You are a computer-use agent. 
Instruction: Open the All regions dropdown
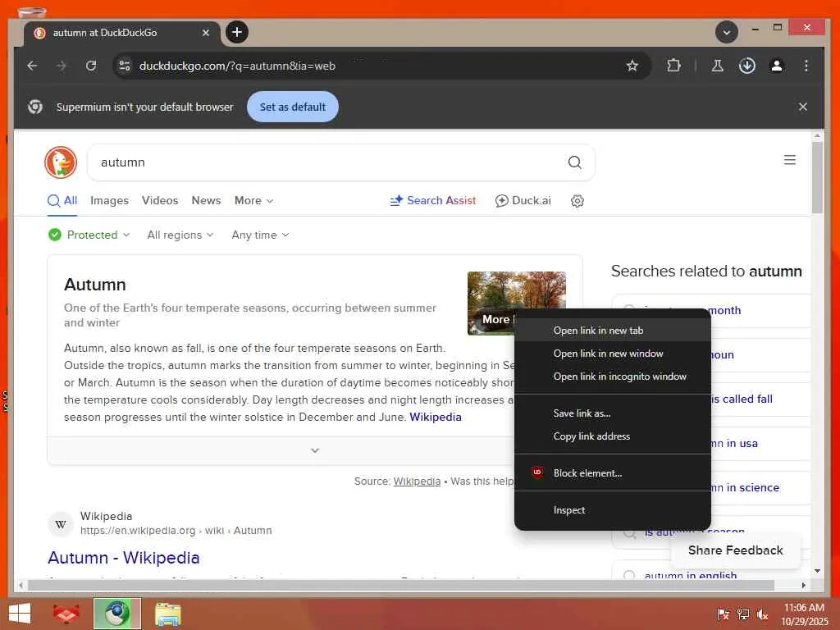180,235
